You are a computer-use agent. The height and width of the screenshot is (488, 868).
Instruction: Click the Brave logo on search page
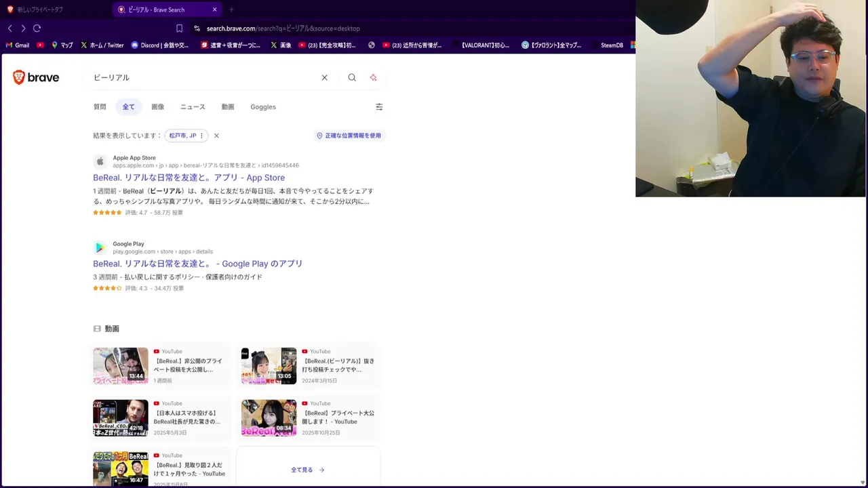(x=36, y=77)
